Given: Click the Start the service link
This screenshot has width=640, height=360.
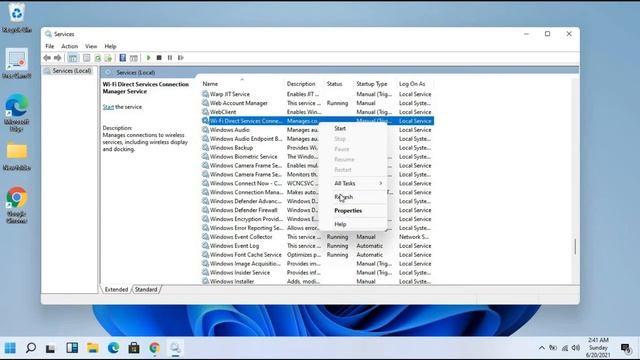Looking at the screenshot, I should click(x=108, y=107).
